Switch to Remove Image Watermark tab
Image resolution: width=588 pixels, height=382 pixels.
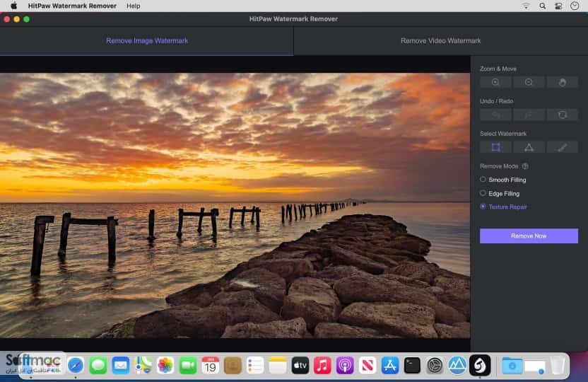(146, 41)
